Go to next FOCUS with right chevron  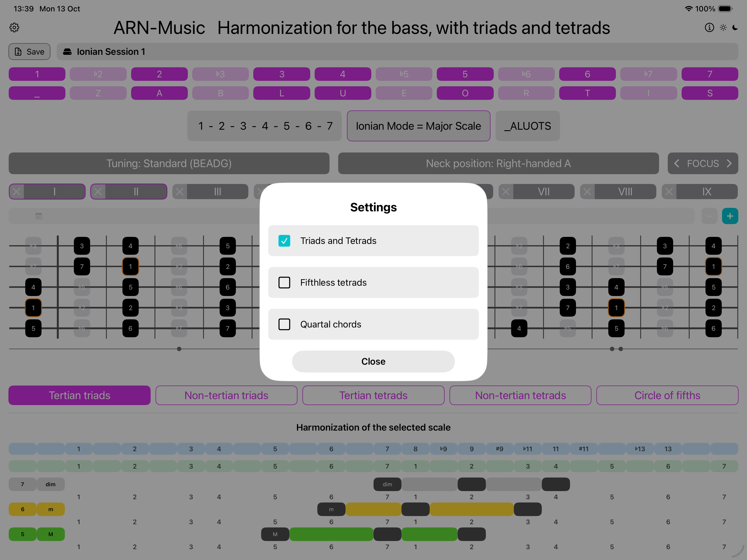coord(729,163)
